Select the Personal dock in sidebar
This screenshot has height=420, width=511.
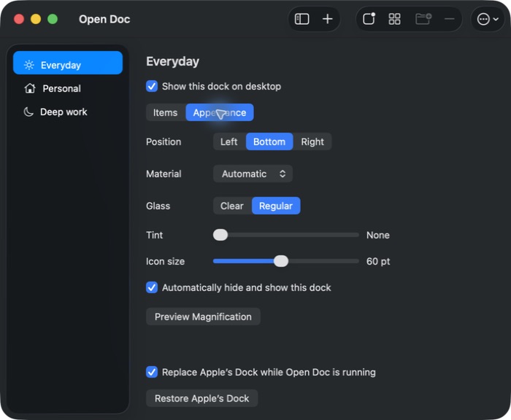pyautogui.click(x=68, y=88)
